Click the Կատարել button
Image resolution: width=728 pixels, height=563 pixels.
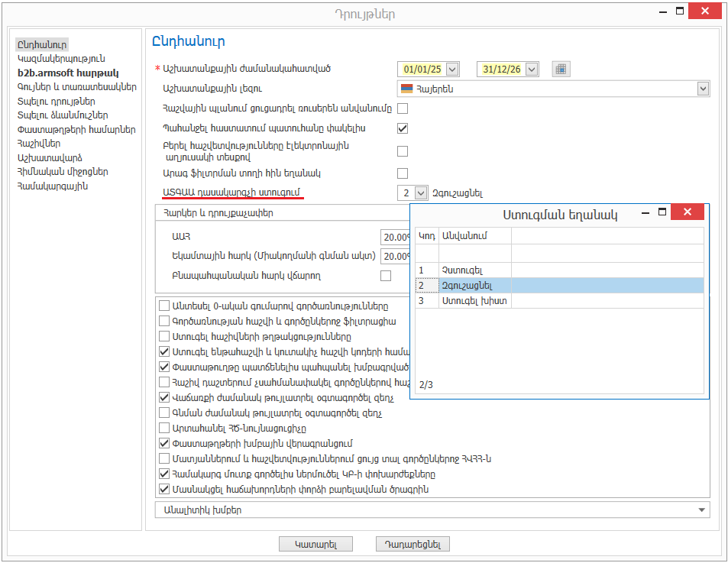pos(316,544)
